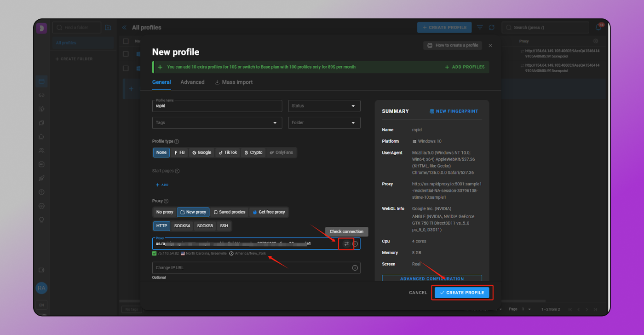Open the Tags dropdown
The width and height of the screenshot is (644, 335).
[217, 123]
